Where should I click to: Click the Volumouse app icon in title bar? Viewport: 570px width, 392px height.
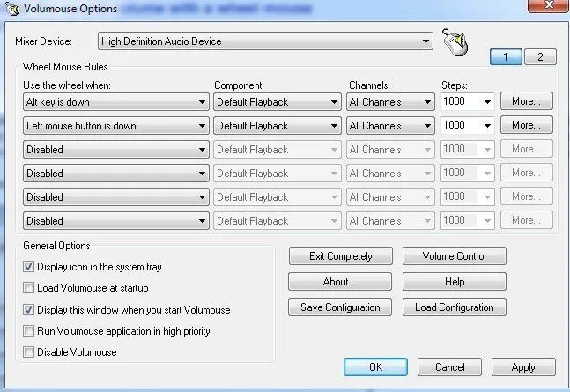10,11
